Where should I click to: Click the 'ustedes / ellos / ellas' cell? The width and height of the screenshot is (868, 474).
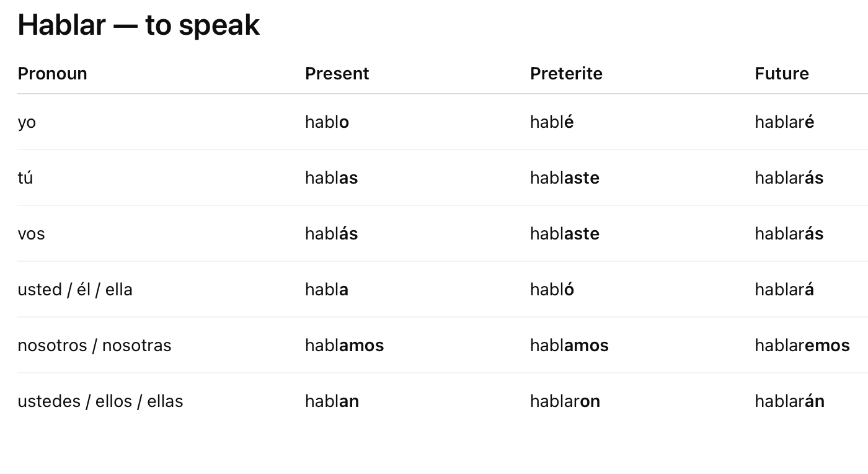click(100, 401)
